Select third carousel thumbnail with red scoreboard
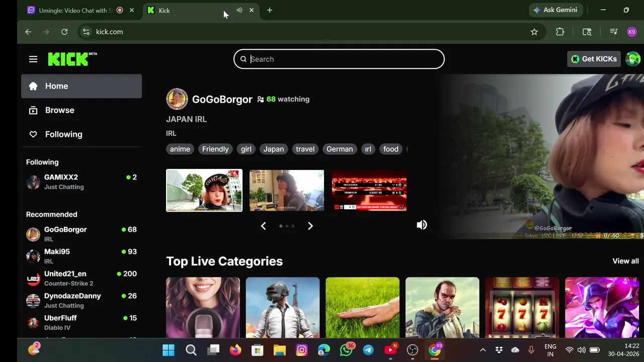 (x=369, y=190)
